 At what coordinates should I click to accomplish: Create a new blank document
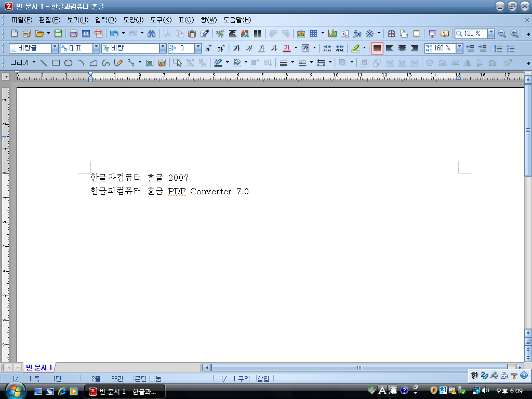coord(14,34)
